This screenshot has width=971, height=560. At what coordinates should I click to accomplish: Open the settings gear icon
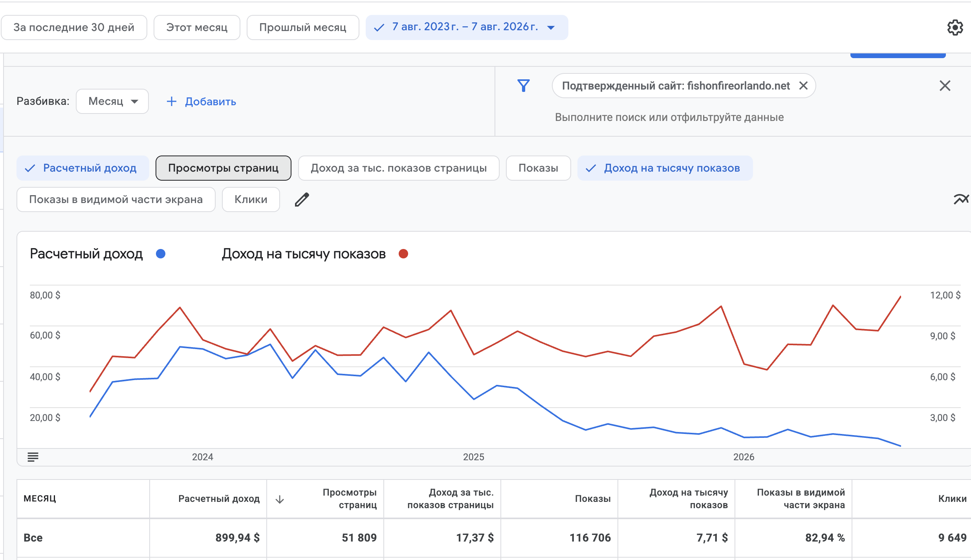tap(955, 27)
